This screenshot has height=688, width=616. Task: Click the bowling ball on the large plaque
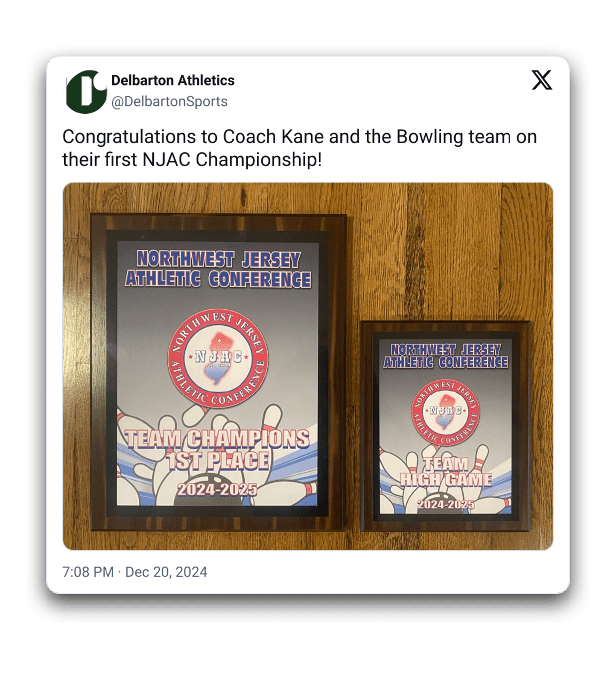click(215, 490)
